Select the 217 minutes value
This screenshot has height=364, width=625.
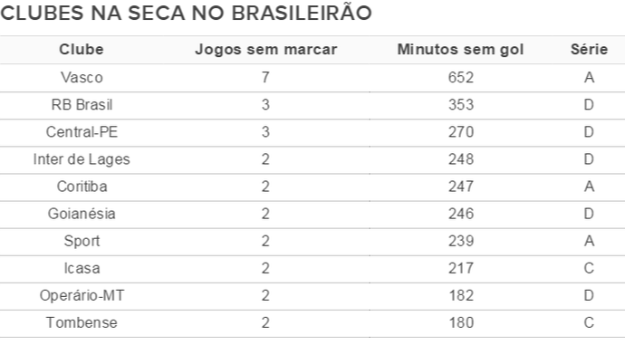tap(460, 268)
